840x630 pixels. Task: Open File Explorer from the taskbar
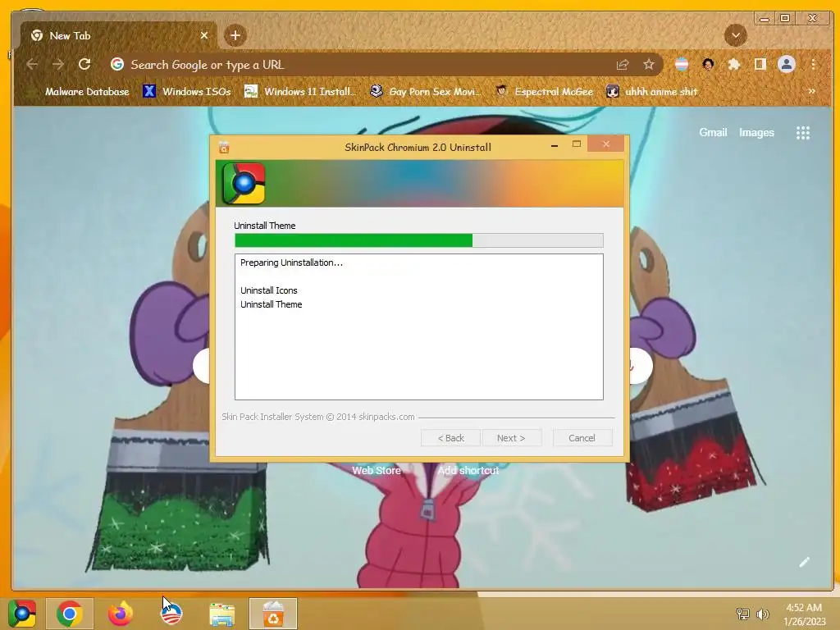221,614
